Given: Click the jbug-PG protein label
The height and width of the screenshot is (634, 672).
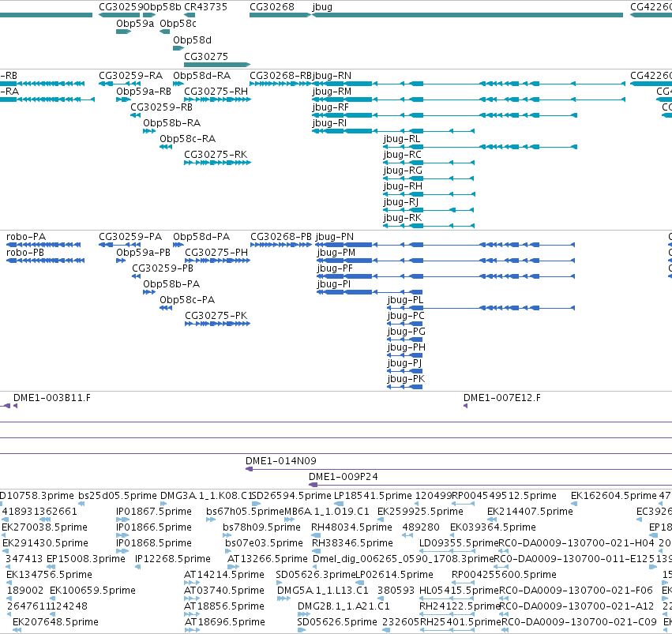Looking at the screenshot, I should tap(407, 332).
